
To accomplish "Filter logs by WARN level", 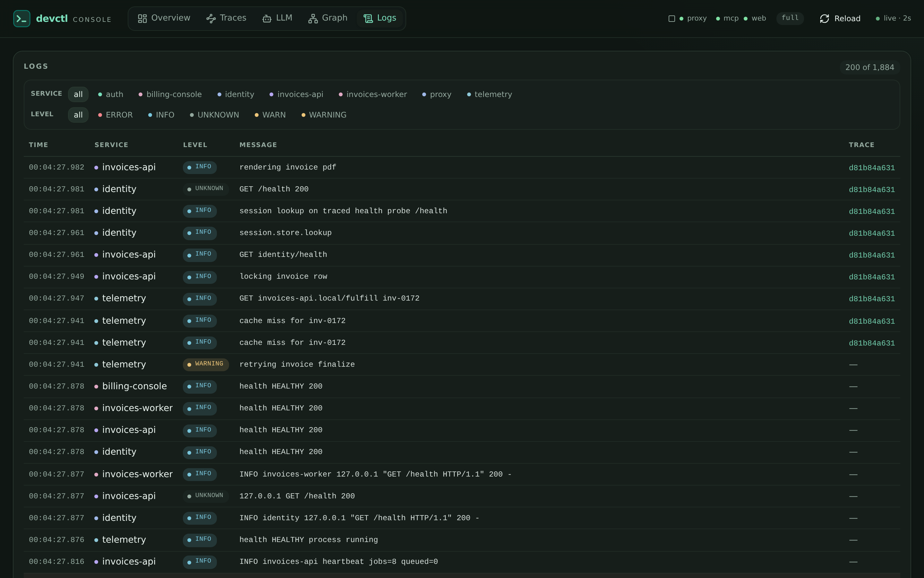I will pyautogui.click(x=270, y=115).
